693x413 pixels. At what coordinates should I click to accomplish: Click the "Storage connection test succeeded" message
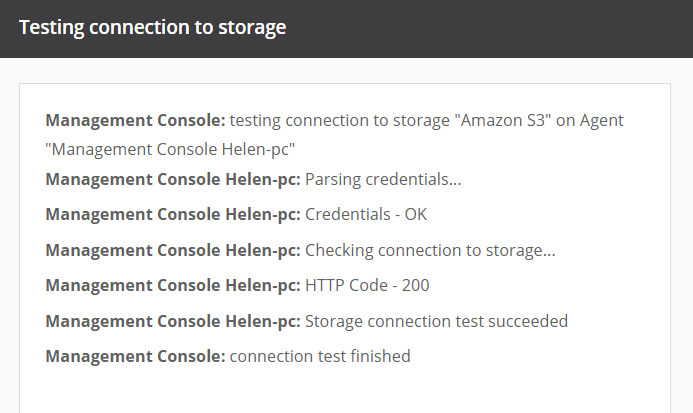tap(436, 321)
